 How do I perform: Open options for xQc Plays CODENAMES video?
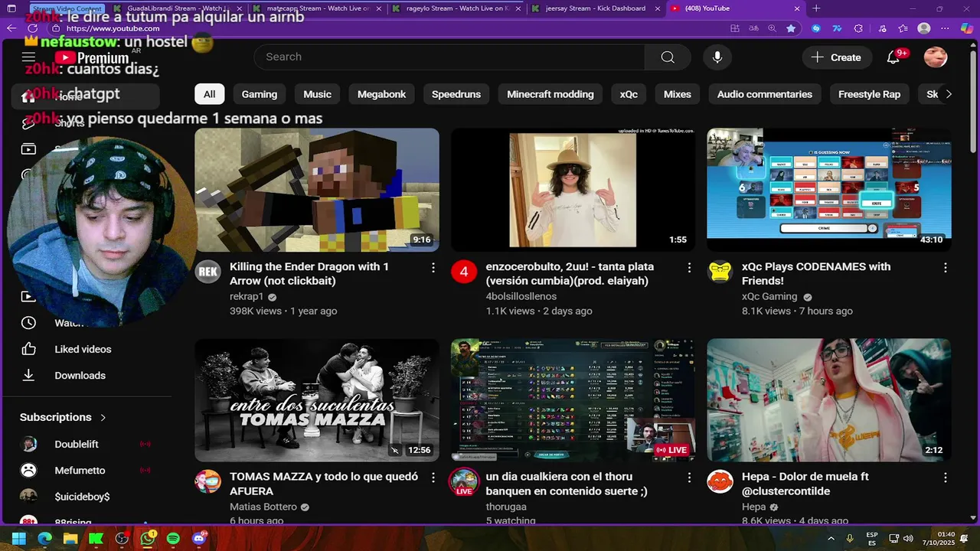tap(946, 268)
